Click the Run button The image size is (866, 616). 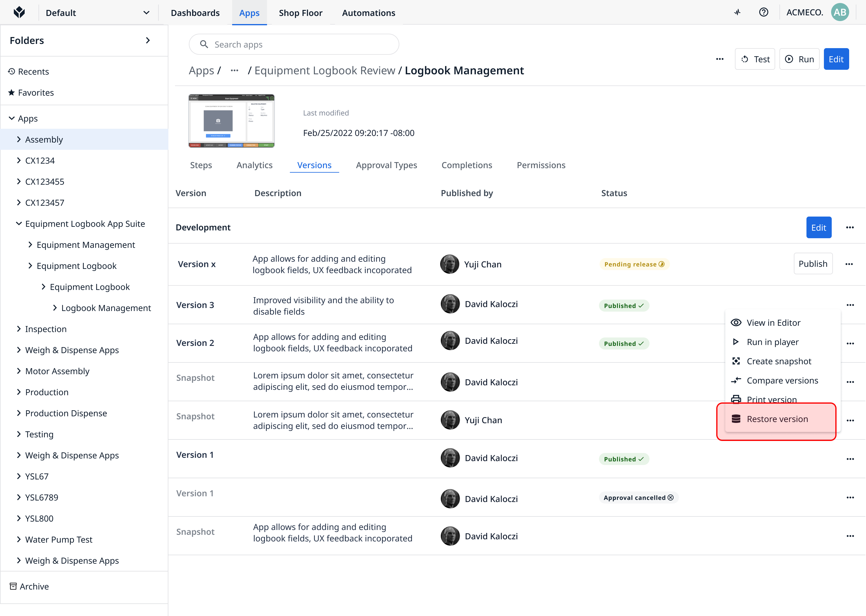pyautogui.click(x=799, y=59)
